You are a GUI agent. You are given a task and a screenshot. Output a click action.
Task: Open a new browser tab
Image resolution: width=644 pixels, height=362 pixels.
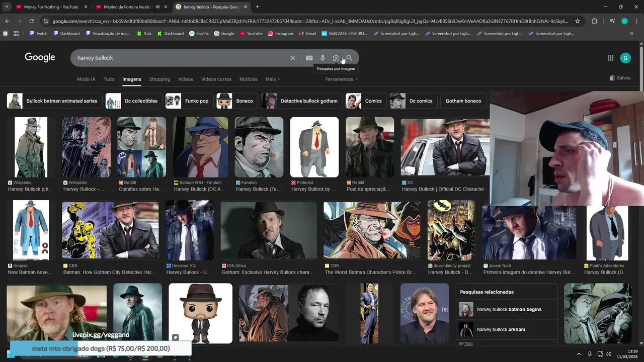(258, 7)
